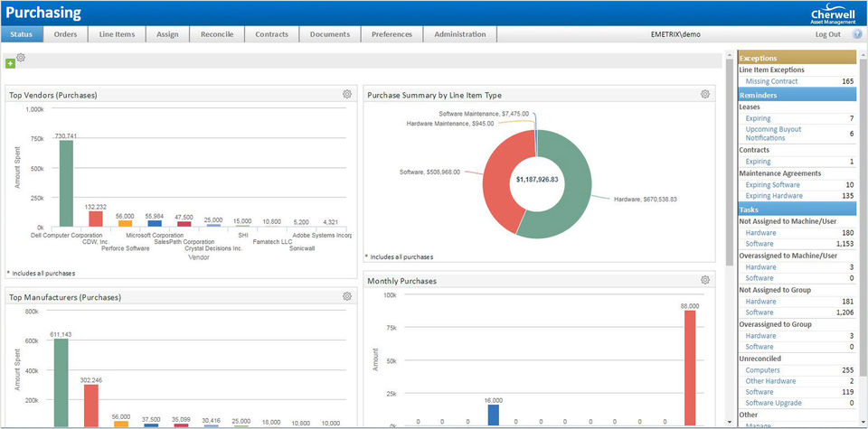Screen dimensions: 868x429
Task: Click the help question mark icon
Action: pos(857,34)
